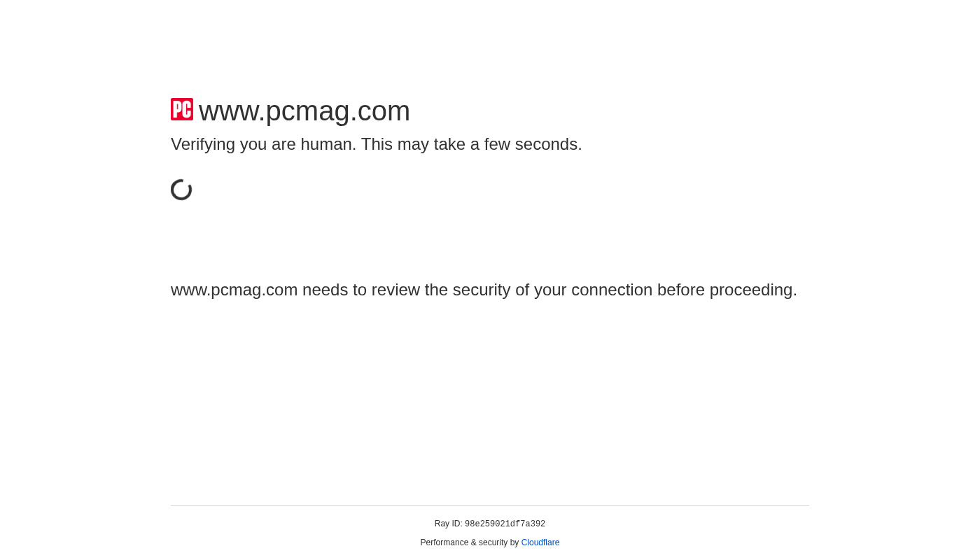Screen dimensions: 980x560
Task: Click the loading spinner icon
Action: click(x=181, y=190)
